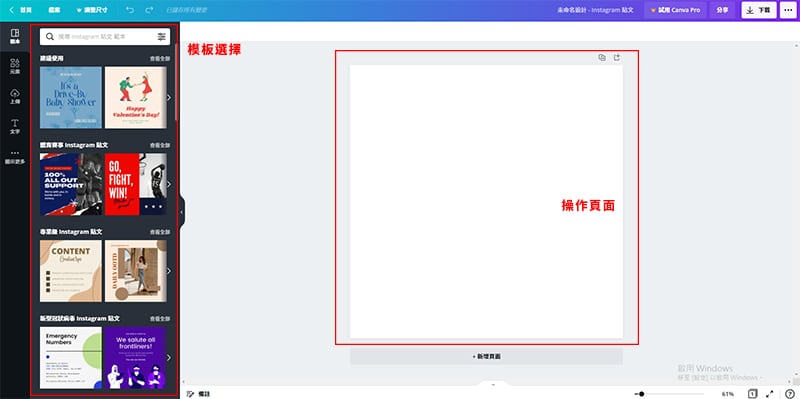Click the blank white canvas page
The height and width of the screenshot is (399, 800).
tap(486, 201)
